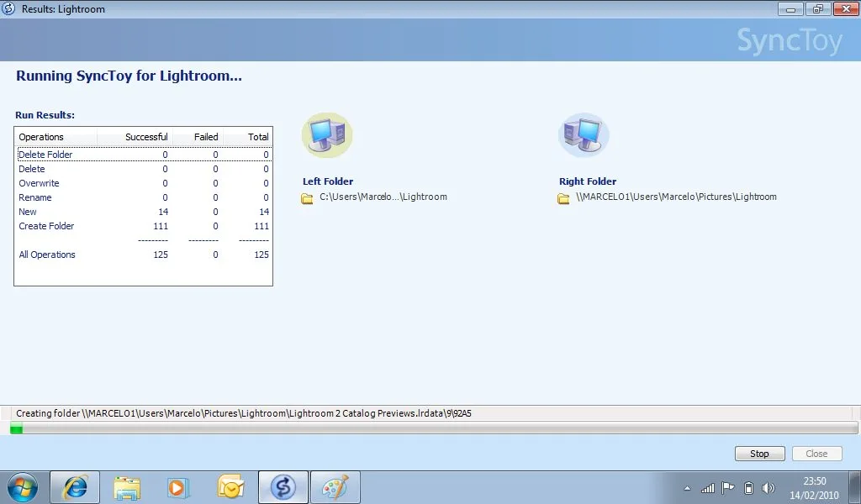Select the Overwrite row
This screenshot has height=504, width=861.
click(x=143, y=183)
